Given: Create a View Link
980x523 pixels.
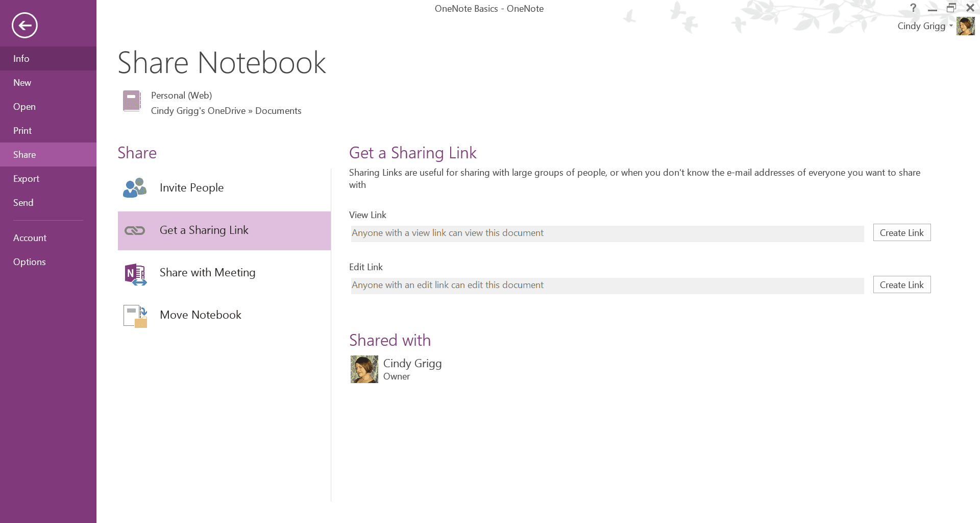Looking at the screenshot, I should pos(902,233).
